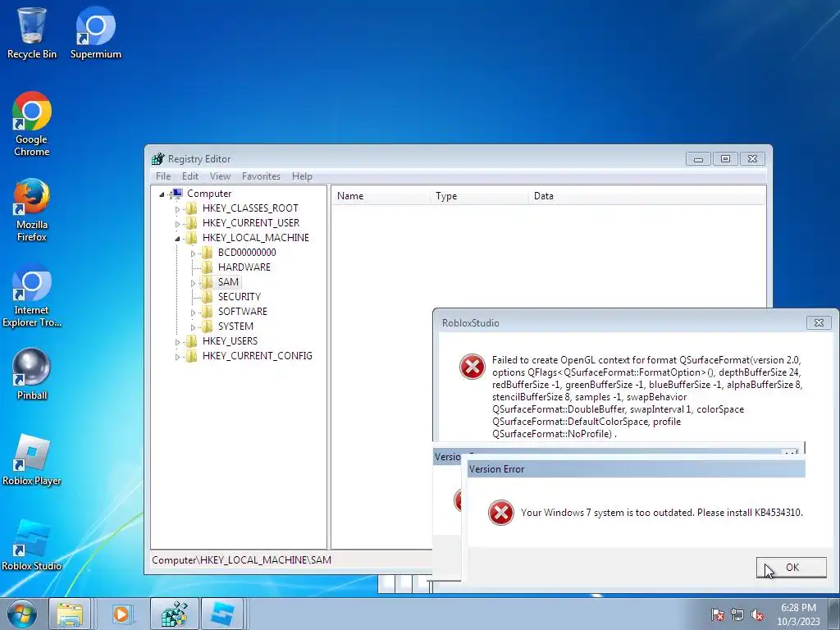Expand the SOFTWARE subkey

tap(193, 313)
